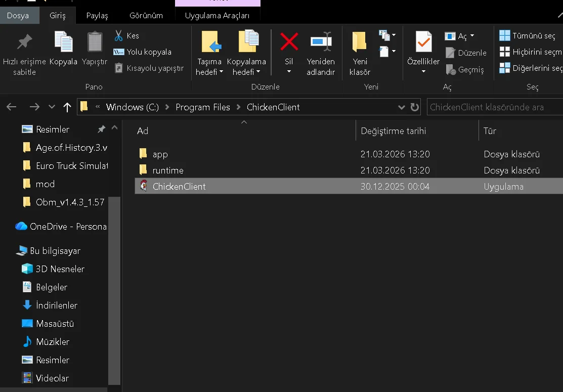Open Videolar in sidebar

click(52, 378)
